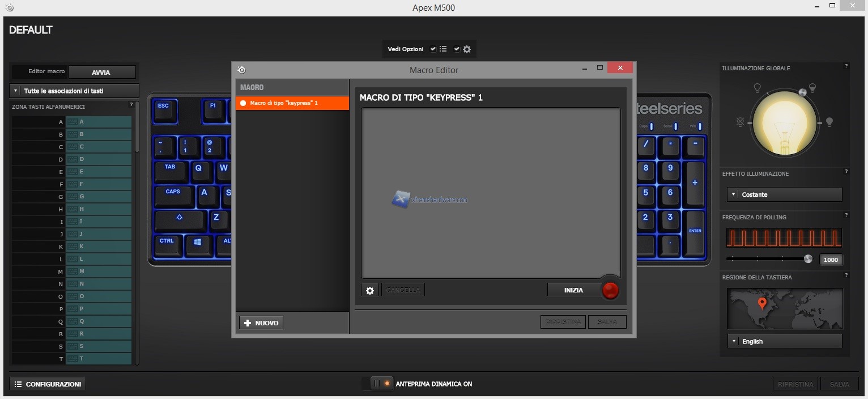Image resolution: width=868 pixels, height=399 pixels.
Task: Open the Costante lighting effect dropdown
Action: point(784,194)
